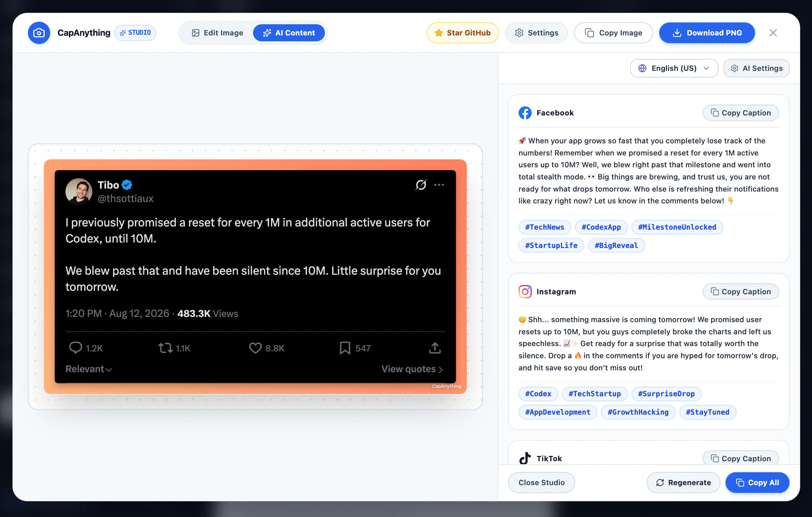Copy the Facebook caption
This screenshot has height=517, width=812.
(740, 113)
